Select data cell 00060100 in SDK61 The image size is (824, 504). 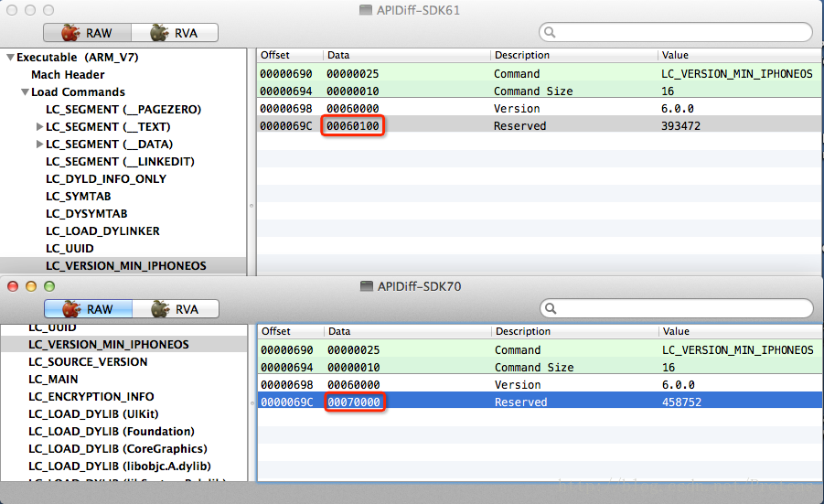353,125
